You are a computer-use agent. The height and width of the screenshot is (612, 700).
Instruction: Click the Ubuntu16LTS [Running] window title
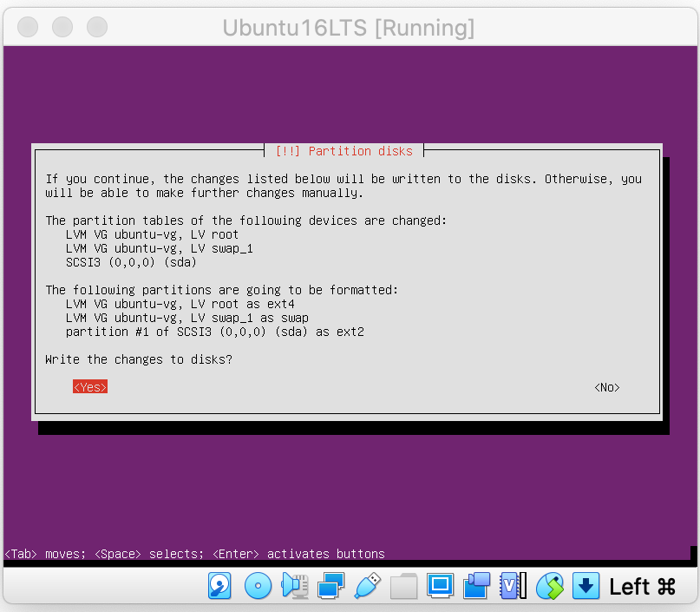click(x=349, y=28)
